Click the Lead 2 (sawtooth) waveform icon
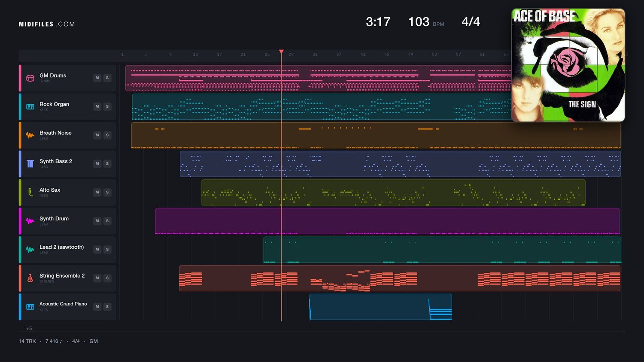This screenshot has width=644, height=362. click(x=30, y=249)
